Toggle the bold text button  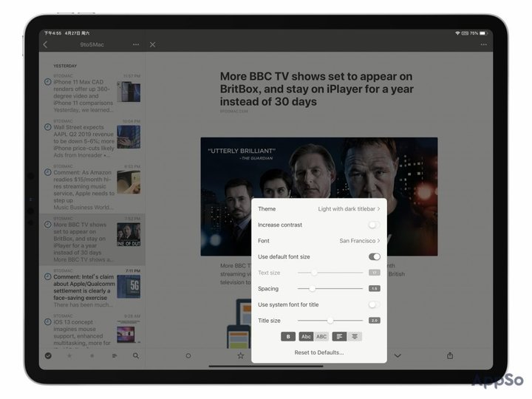(x=288, y=336)
